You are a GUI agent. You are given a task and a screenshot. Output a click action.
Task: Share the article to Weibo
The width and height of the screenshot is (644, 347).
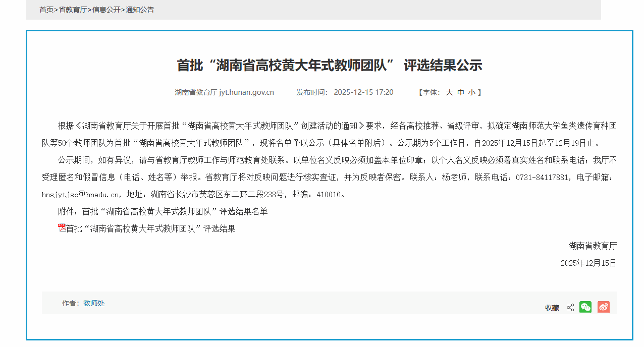(x=603, y=307)
